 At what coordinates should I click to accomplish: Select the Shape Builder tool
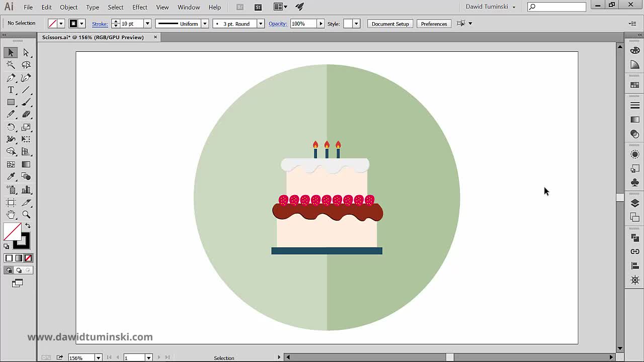point(11,152)
